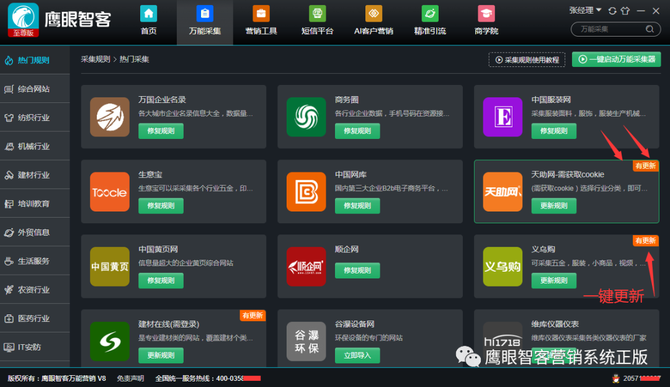Click the search magnifier icon
The image size is (670, 387).
point(650,29)
